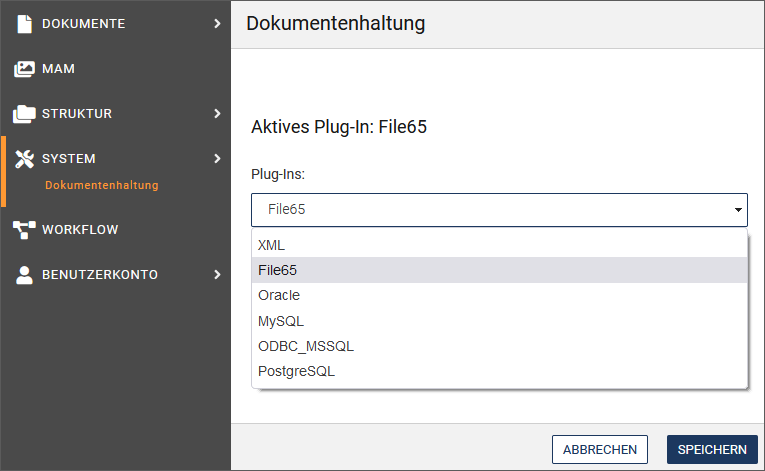The image size is (765, 471).
Task: Choose ODBC_MSSQL from the plug-in list
Action: click(x=499, y=346)
